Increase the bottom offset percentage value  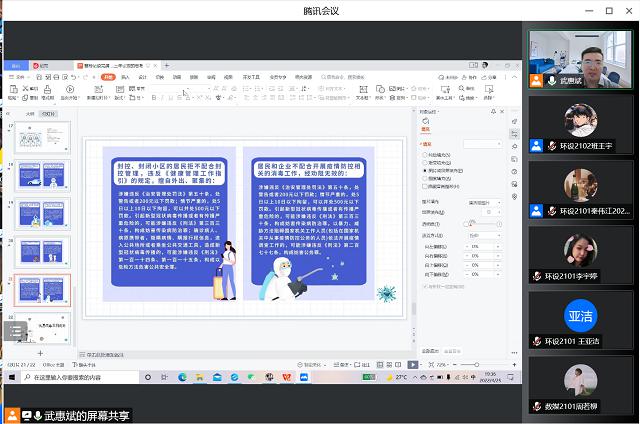coord(498,275)
